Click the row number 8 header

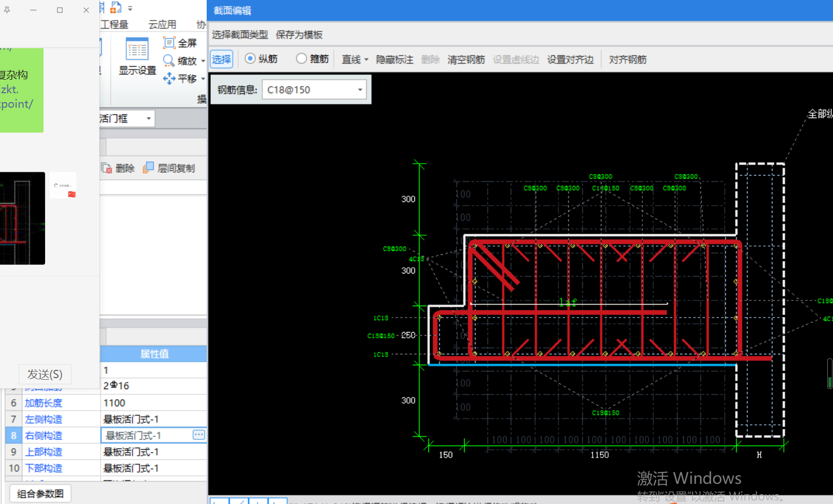click(13, 435)
